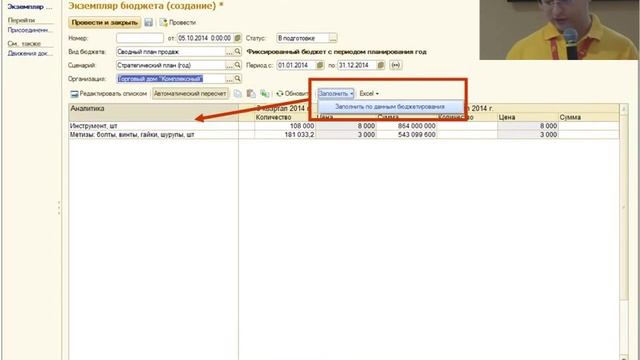Click the Провести post document button
The width and height of the screenshot is (640, 360).
(x=178, y=22)
